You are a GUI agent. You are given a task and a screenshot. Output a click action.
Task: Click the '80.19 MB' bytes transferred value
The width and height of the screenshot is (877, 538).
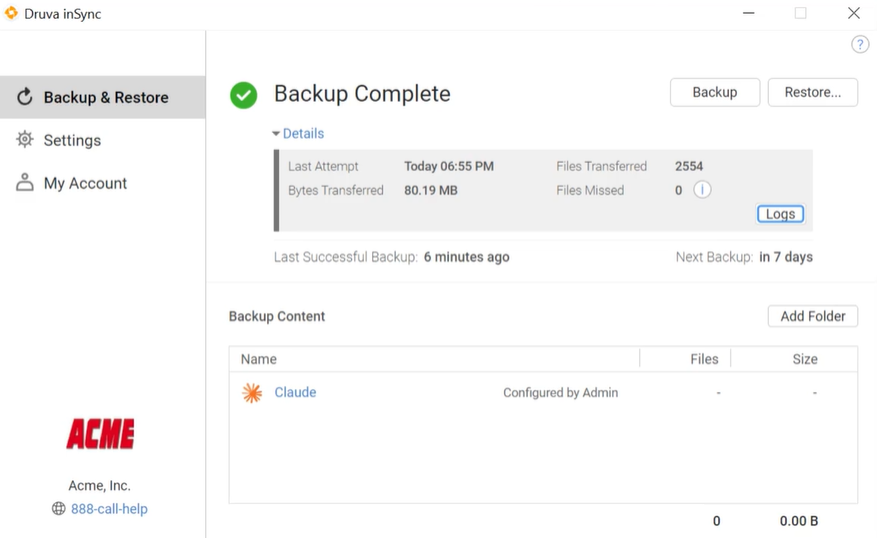point(431,190)
